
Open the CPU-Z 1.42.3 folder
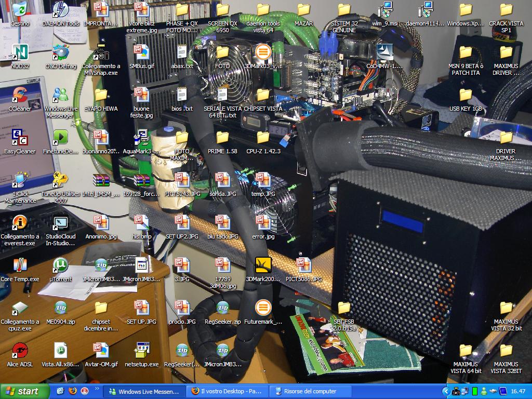pos(263,137)
